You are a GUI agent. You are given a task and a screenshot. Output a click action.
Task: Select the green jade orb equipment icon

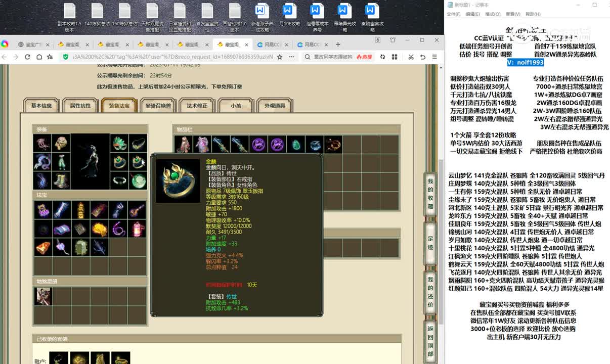(x=138, y=181)
